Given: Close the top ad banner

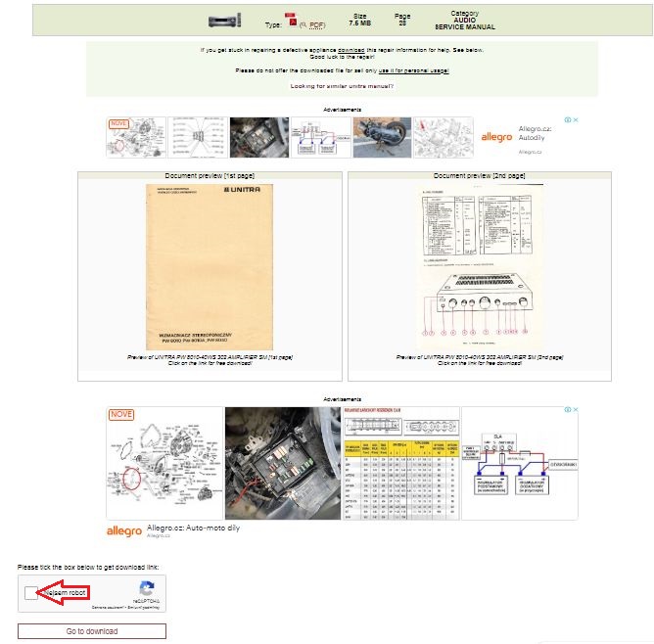Looking at the screenshot, I should pyautogui.click(x=576, y=120).
